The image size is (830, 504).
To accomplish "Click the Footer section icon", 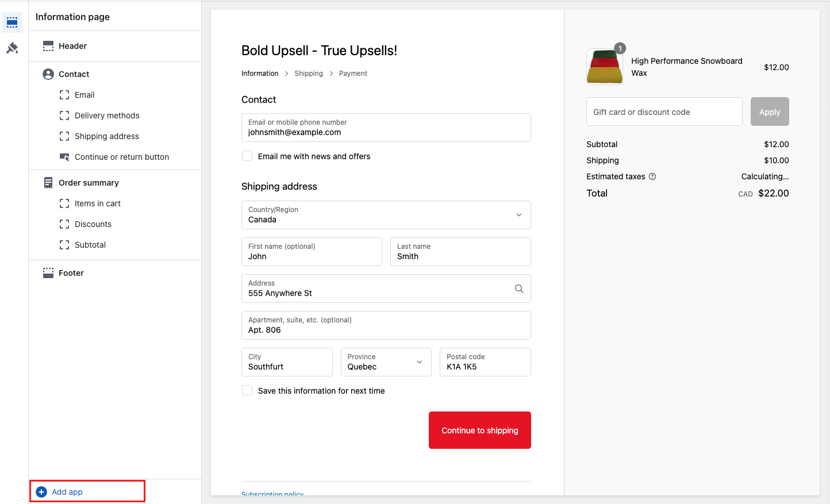I will tap(48, 273).
